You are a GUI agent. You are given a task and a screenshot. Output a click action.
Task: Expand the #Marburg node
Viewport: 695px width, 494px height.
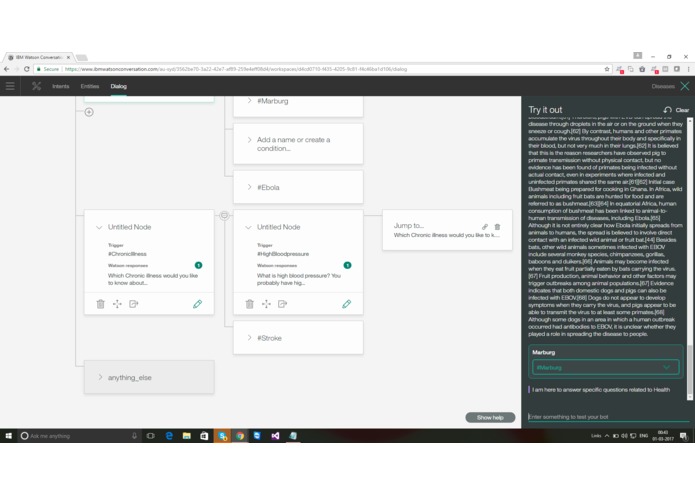[250, 101]
